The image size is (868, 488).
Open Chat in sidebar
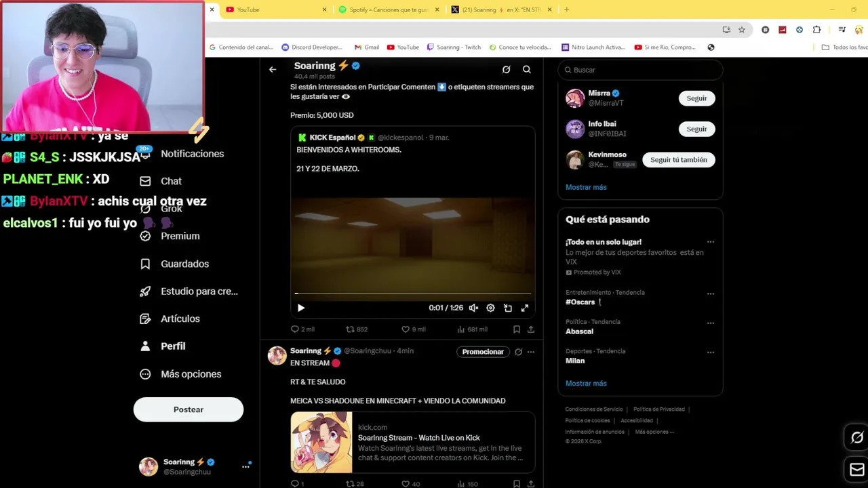coord(161,181)
